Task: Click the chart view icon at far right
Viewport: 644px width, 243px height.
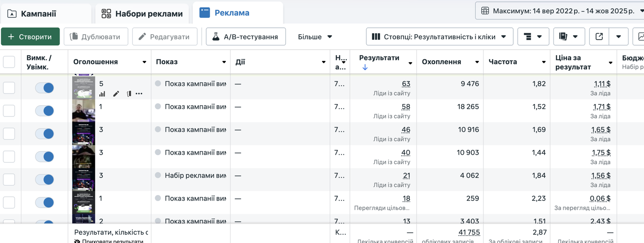Action: 640,37
